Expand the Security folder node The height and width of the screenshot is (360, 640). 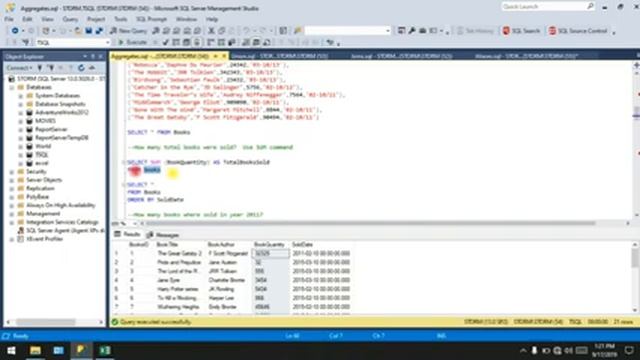click(12, 171)
